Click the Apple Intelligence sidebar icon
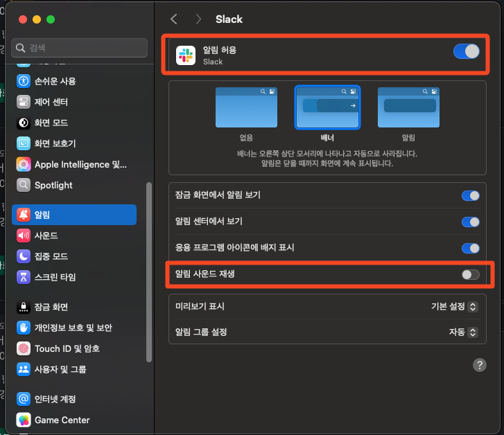This screenshot has height=435, width=504. [x=24, y=164]
